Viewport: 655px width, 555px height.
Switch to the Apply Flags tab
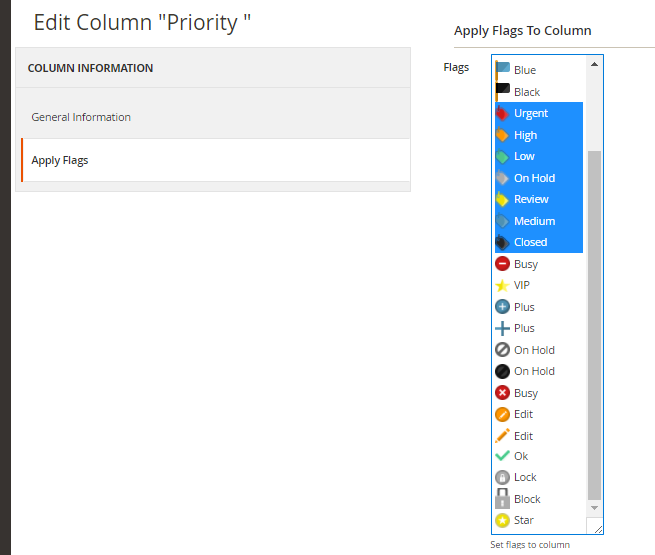(x=60, y=160)
